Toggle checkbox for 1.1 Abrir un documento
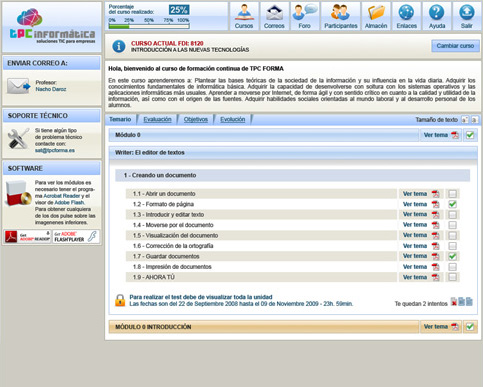This screenshot has height=387, width=483. pos(452,194)
